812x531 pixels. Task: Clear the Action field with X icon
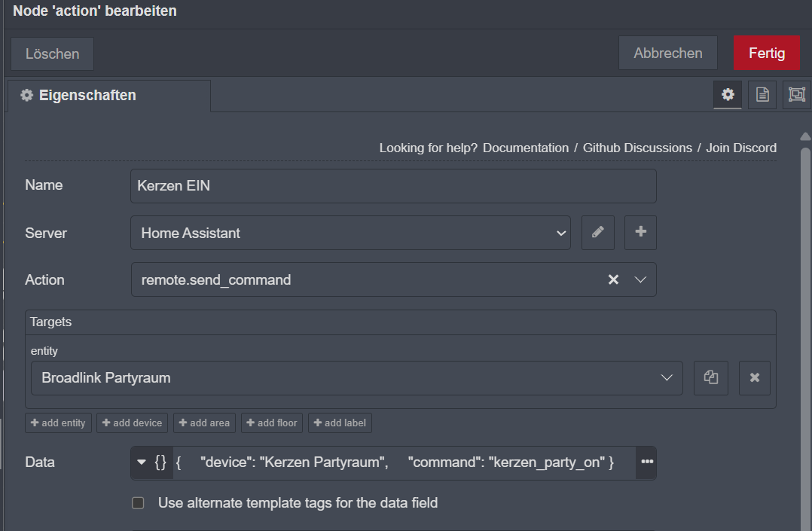(x=613, y=279)
